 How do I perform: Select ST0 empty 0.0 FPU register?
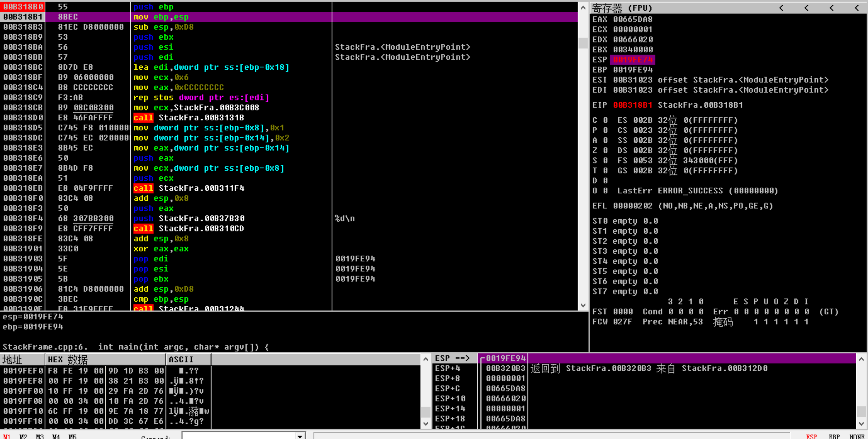coord(625,221)
